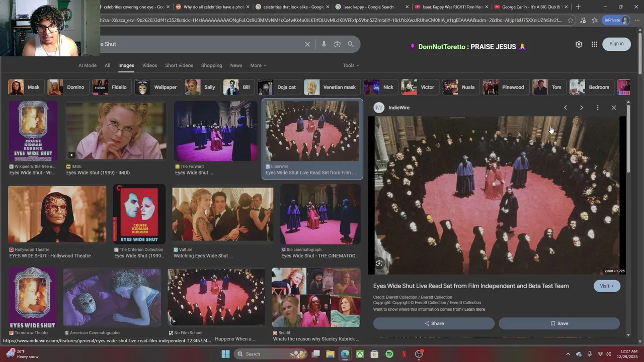Filter by Wallpaper chip

[157, 87]
